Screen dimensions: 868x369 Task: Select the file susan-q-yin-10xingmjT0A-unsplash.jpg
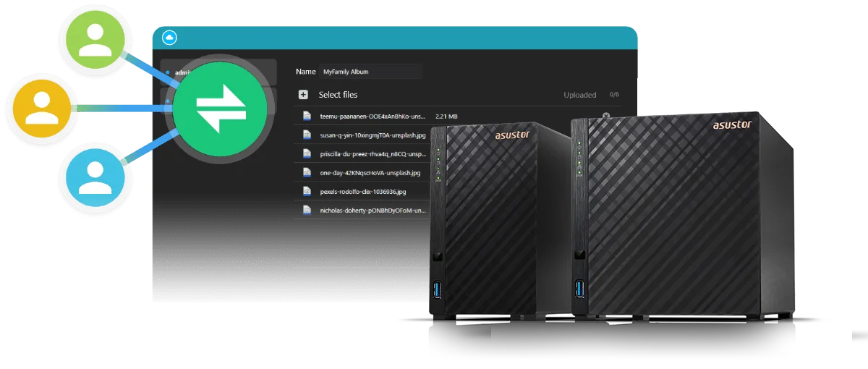tap(373, 135)
